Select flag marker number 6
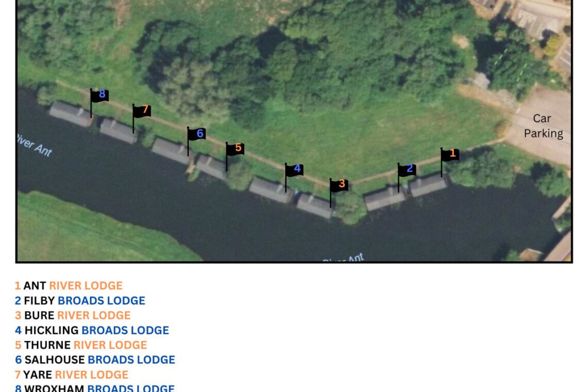The image size is (588, 392). [197, 134]
